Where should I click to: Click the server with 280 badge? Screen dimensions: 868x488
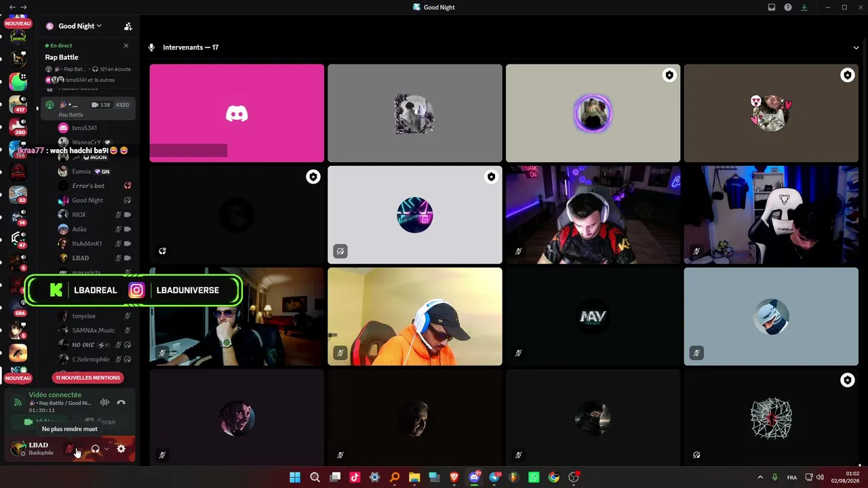pos(18,127)
